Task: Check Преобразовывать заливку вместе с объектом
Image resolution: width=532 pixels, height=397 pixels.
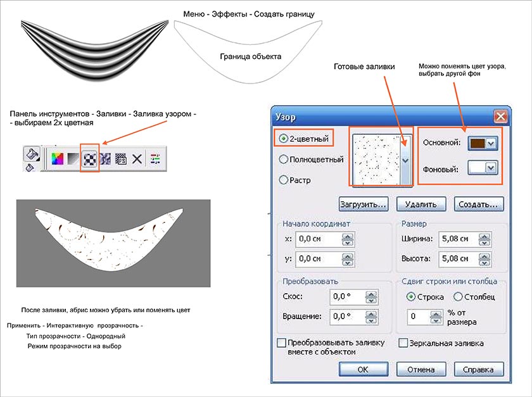Action: (x=282, y=343)
